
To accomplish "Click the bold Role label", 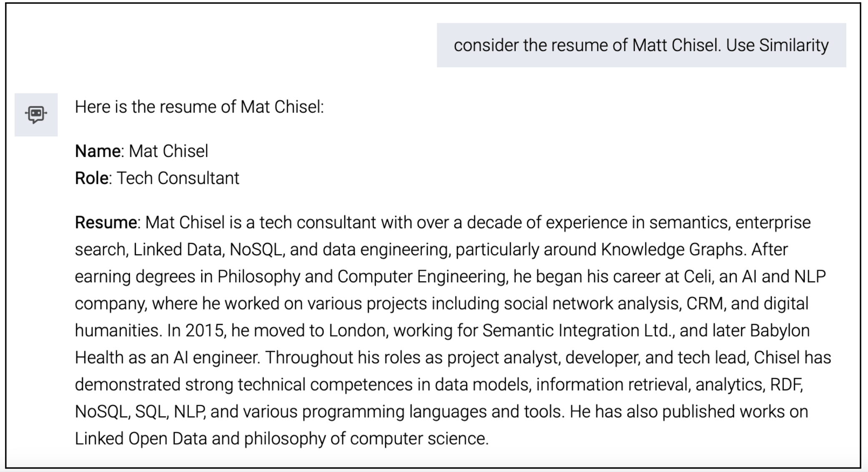I will pyautogui.click(x=92, y=178).
